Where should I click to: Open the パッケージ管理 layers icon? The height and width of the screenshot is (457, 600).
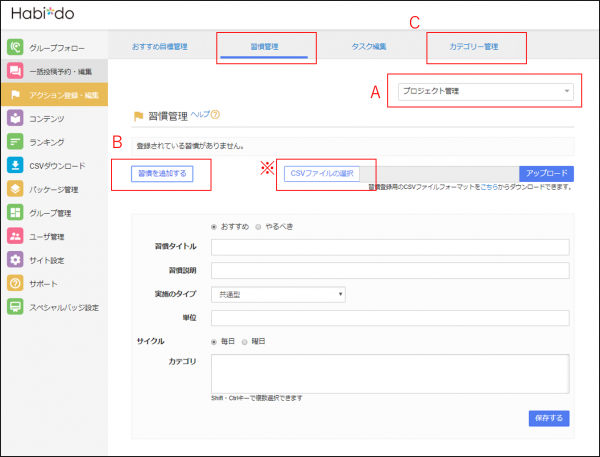point(15,189)
